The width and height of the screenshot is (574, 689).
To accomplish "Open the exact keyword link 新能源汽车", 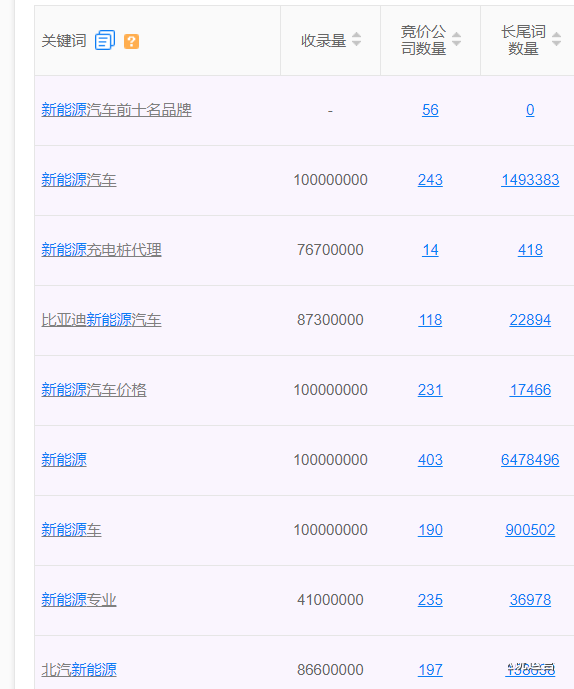I will pos(79,180).
